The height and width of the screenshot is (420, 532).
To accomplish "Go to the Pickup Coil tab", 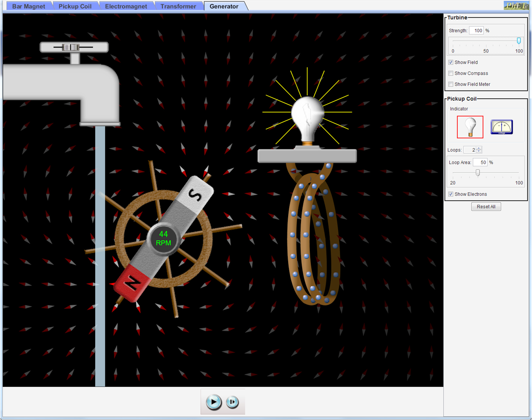I will pyautogui.click(x=75, y=6).
